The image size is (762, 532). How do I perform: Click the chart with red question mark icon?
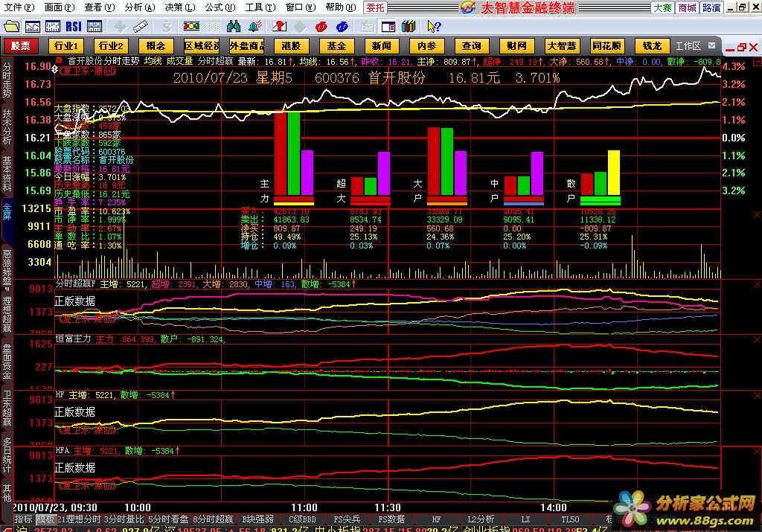[280, 26]
